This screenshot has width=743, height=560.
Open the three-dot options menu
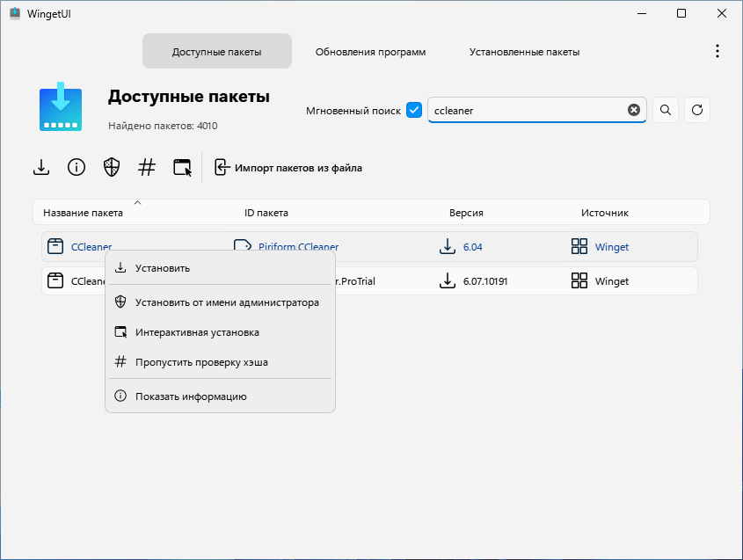[718, 51]
